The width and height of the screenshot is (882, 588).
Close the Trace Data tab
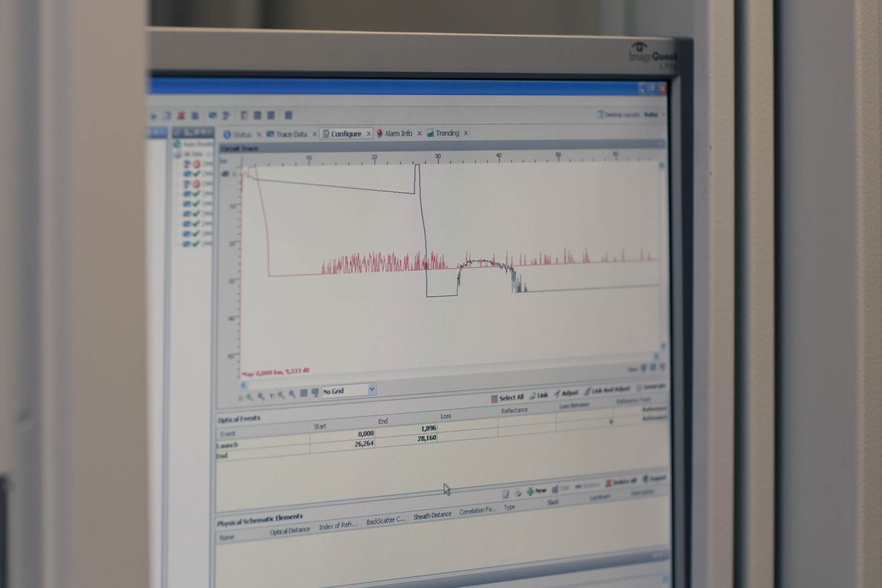tap(315, 134)
